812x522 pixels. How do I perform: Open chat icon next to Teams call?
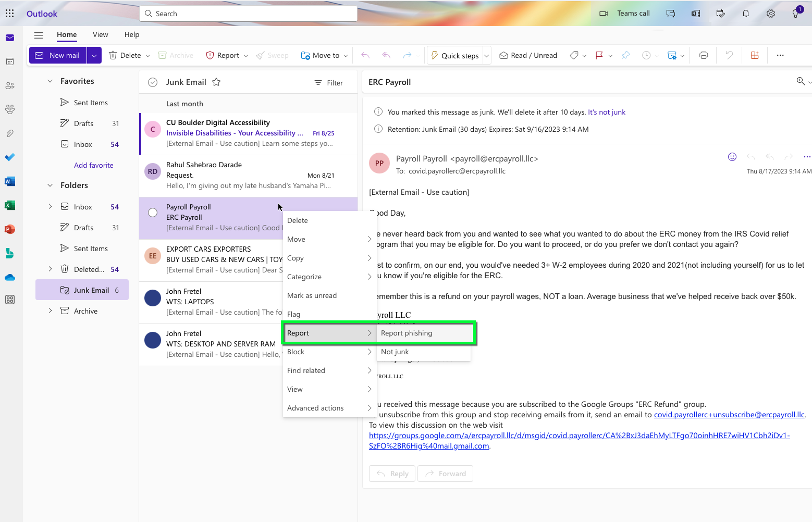(671, 14)
